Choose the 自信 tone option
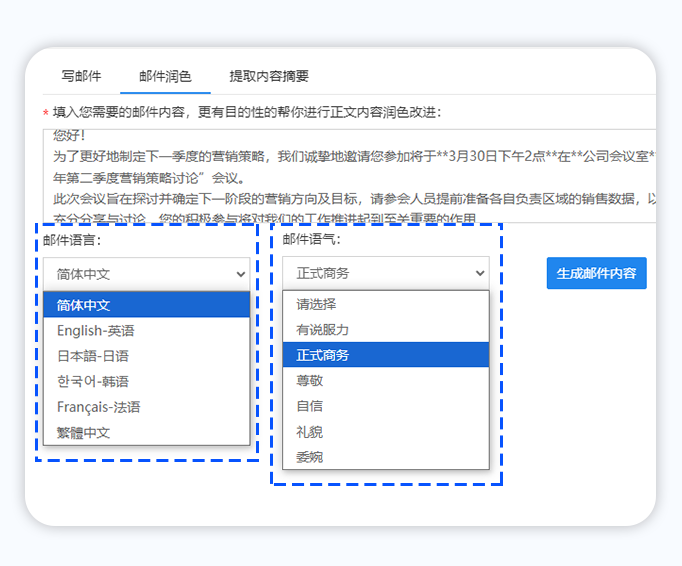 pyautogui.click(x=385, y=406)
